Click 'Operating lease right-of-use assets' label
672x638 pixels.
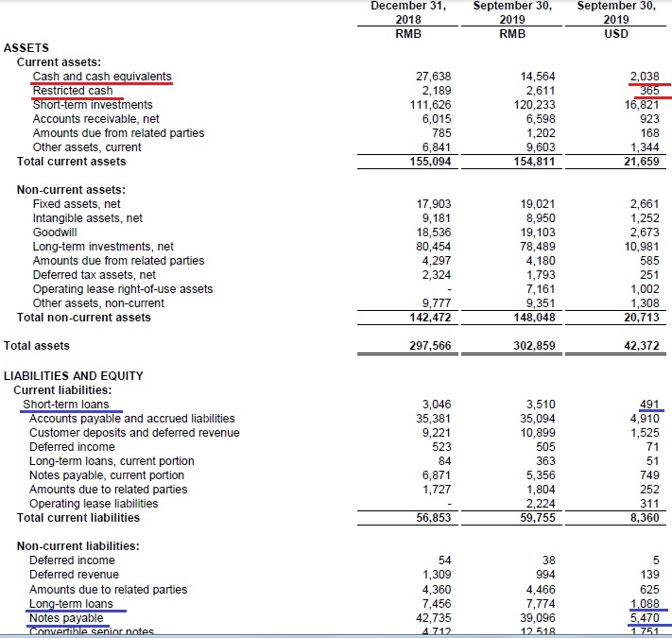pos(123,289)
